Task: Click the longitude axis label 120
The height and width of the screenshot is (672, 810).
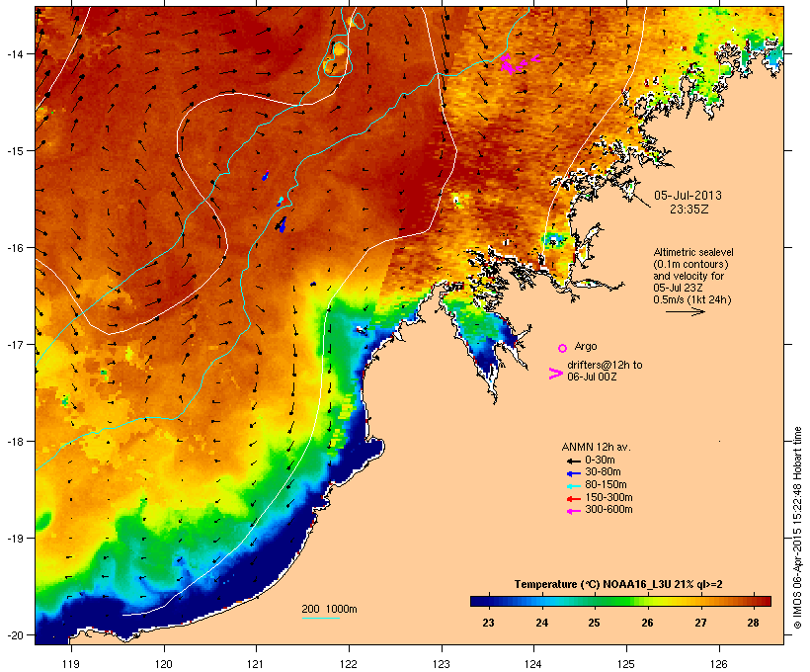Action: [x=164, y=664]
